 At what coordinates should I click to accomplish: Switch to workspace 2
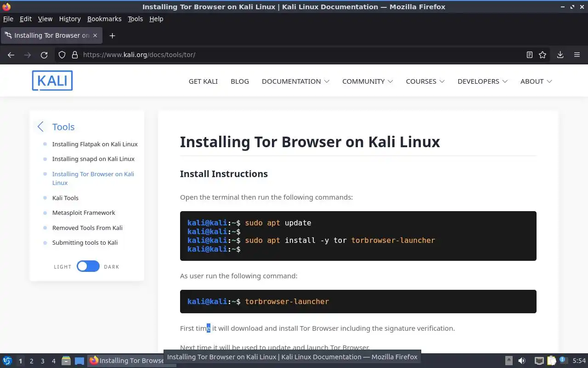click(31, 361)
